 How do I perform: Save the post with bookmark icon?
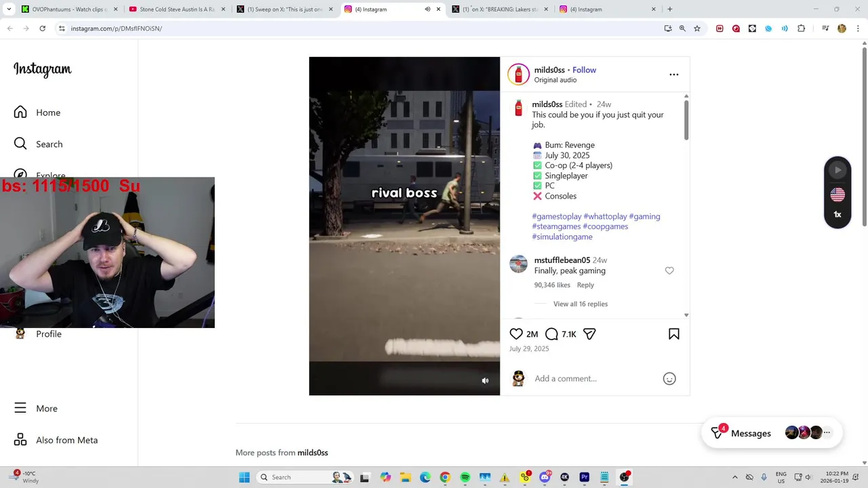click(x=674, y=333)
